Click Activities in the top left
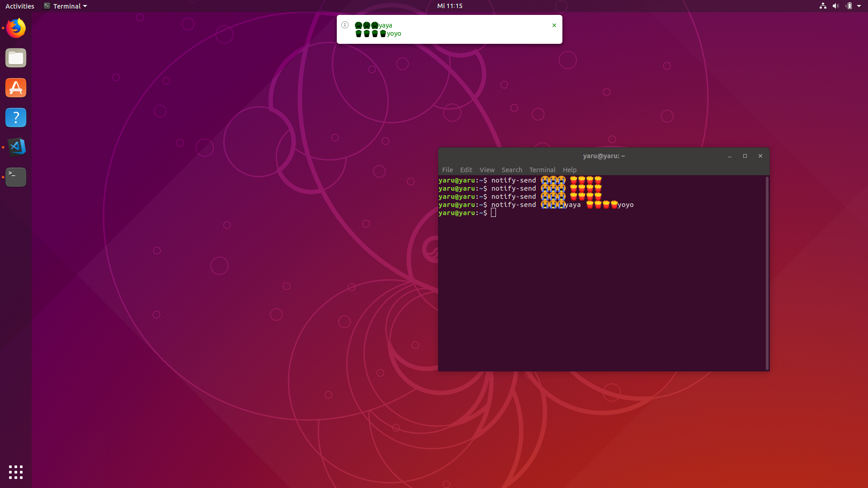The width and height of the screenshot is (868, 488). 19,6
